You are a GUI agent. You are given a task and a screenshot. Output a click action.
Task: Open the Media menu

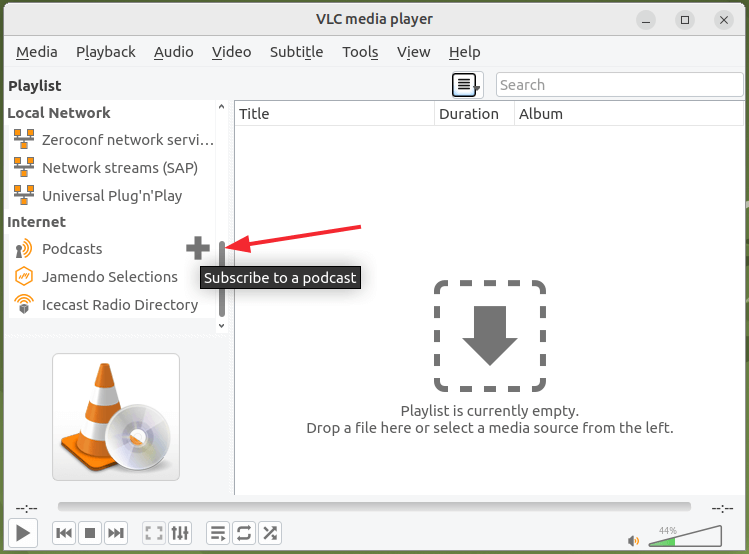(x=36, y=52)
